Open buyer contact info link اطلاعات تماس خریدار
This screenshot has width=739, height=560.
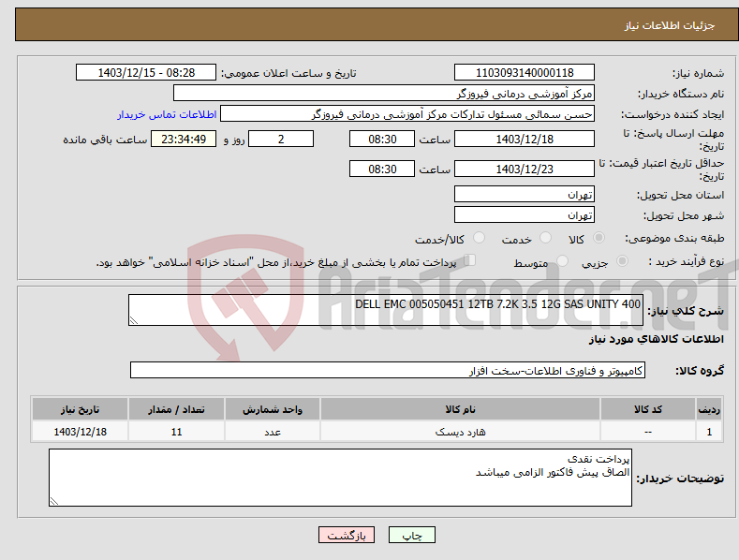167,114
